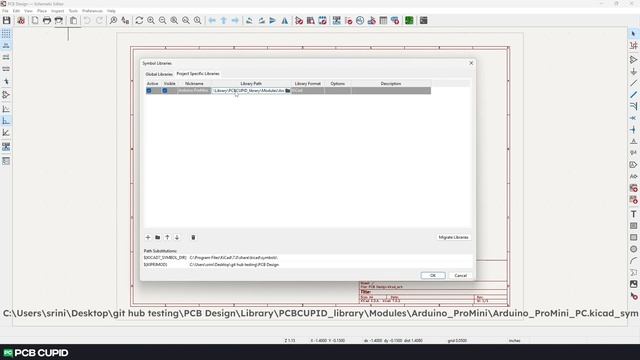The height and width of the screenshot is (360, 640).
Task: Select the KICAD7_SYMBOL_DIR substitution row
Action: (x=308, y=258)
